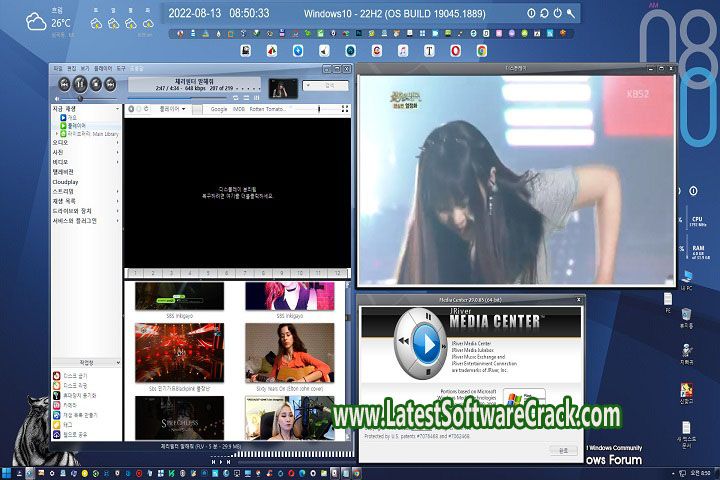The height and width of the screenshot is (480, 720).
Task: Go back to the previous track
Action: coord(63,85)
